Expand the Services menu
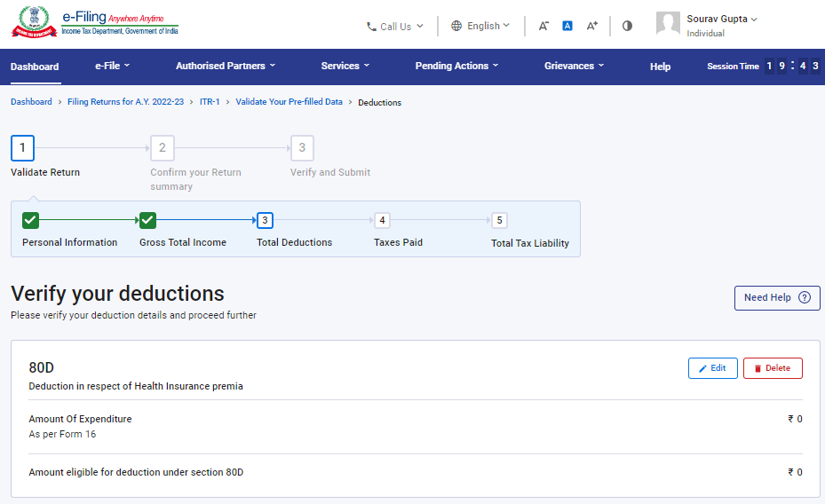The height and width of the screenshot is (504, 825). (345, 66)
